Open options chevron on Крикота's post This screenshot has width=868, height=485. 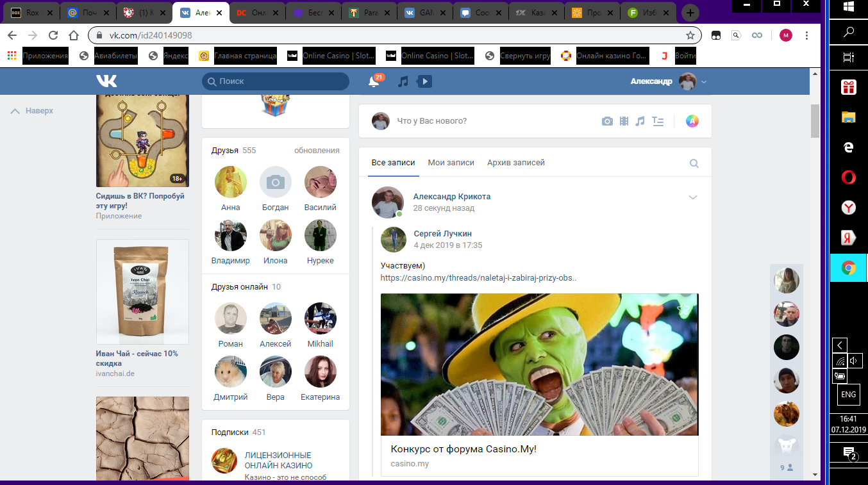coord(693,197)
